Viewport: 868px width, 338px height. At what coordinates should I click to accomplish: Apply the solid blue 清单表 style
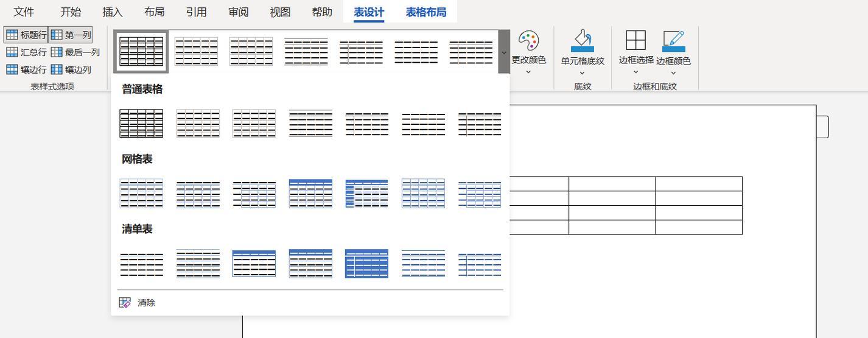(367, 264)
